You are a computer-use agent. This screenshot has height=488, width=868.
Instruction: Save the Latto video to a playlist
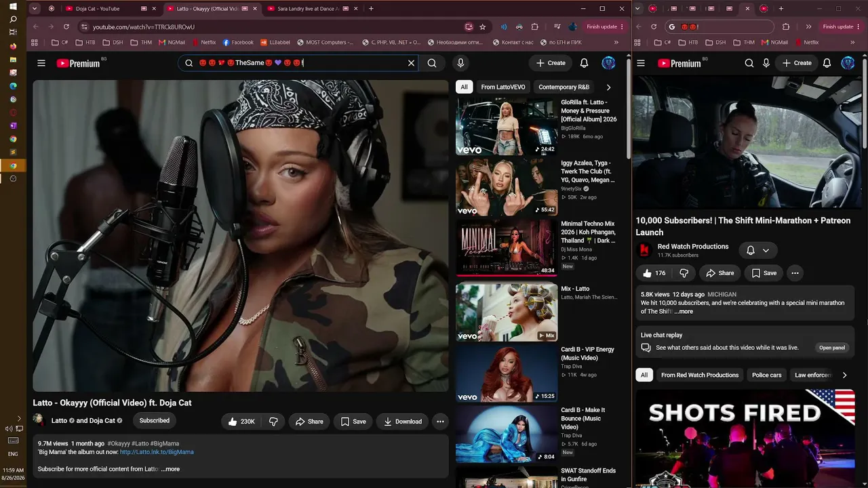(353, 422)
